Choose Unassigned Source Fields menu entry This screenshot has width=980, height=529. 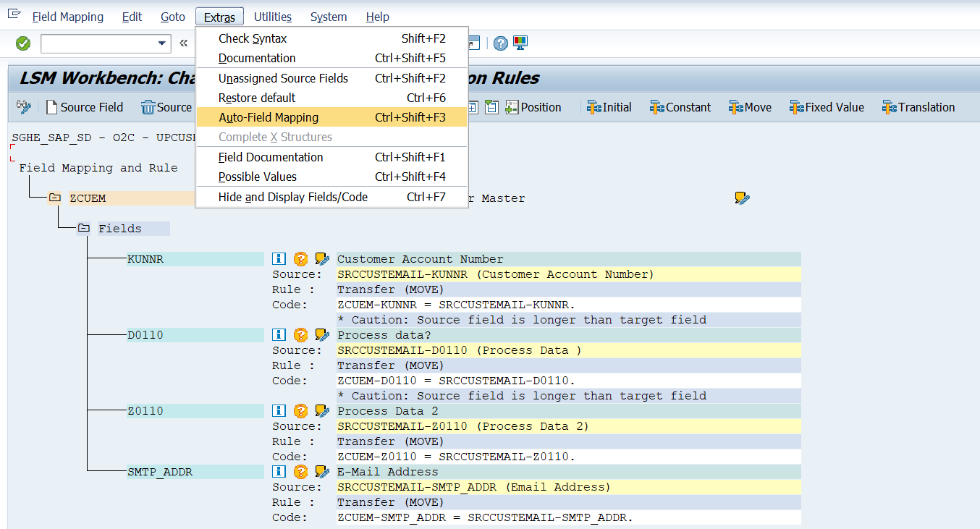[331, 78]
